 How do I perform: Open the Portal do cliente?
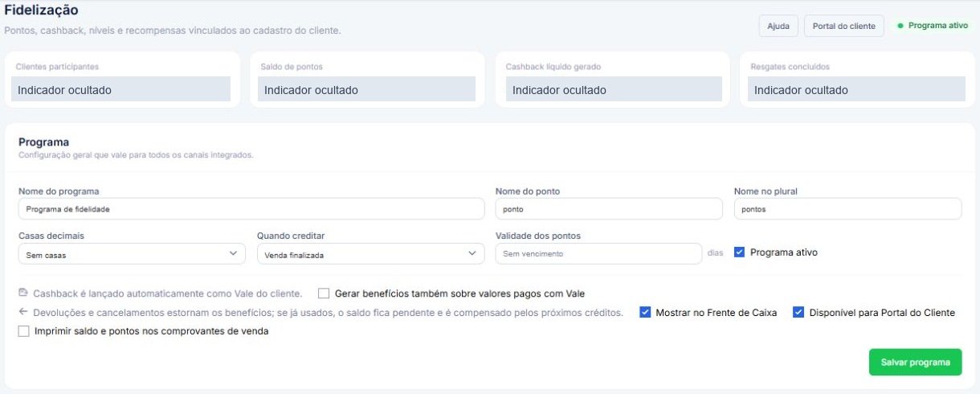click(x=843, y=26)
